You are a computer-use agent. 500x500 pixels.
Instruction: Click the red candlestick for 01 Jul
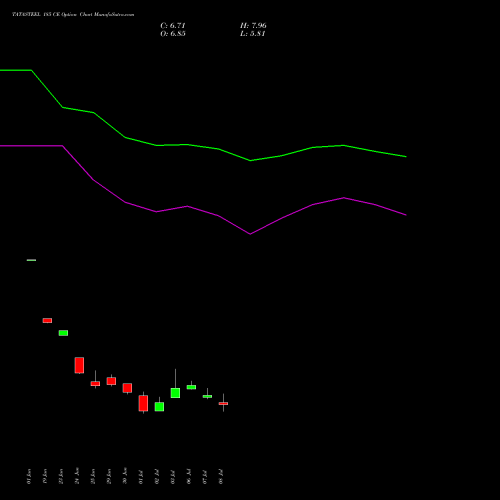point(143,403)
